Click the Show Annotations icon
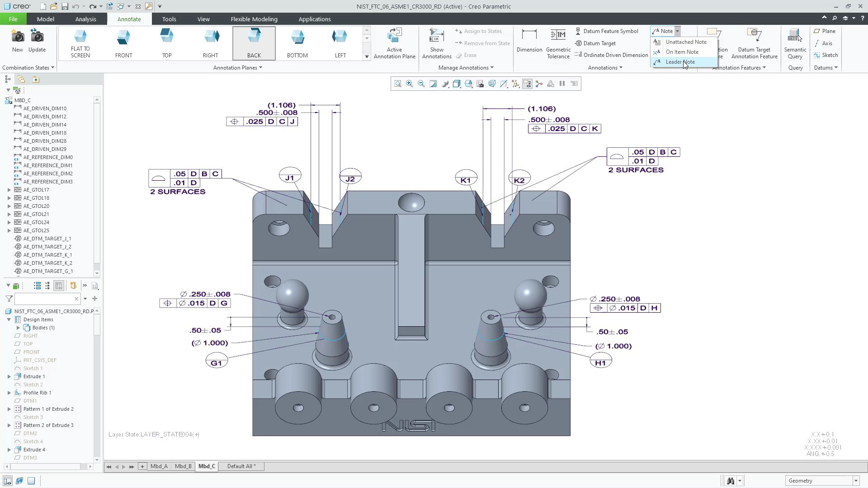 coord(437,43)
